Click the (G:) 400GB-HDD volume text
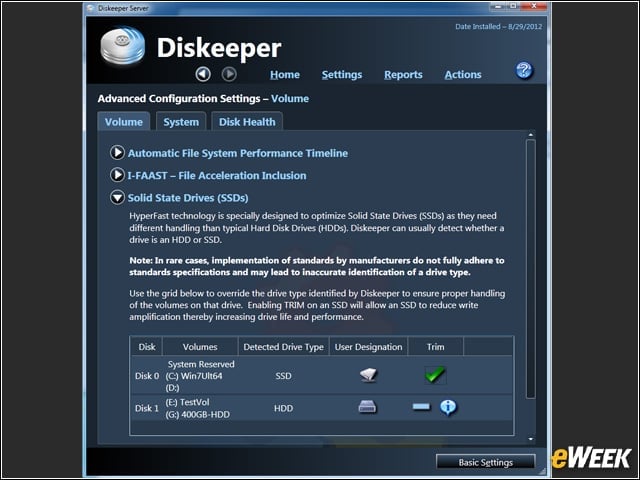The height and width of the screenshot is (480, 640). 198,414
